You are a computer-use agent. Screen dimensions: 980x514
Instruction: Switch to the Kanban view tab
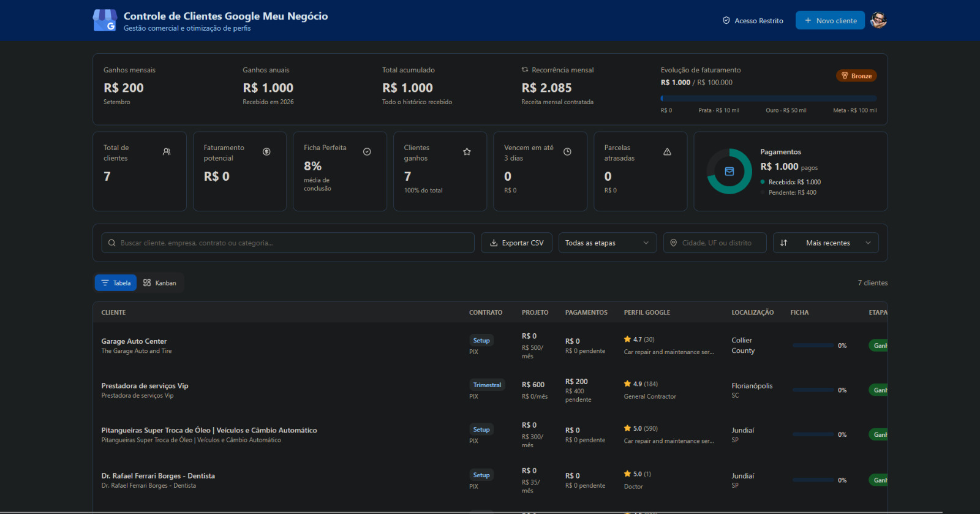pos(160,282)
